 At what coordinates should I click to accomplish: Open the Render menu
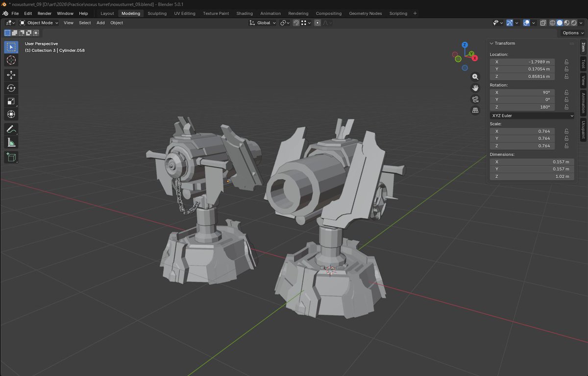click(45, 13)
